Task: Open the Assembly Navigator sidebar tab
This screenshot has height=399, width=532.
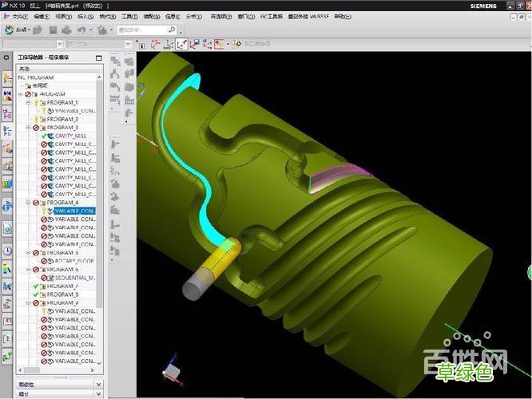Action: (x=7, y=79)
